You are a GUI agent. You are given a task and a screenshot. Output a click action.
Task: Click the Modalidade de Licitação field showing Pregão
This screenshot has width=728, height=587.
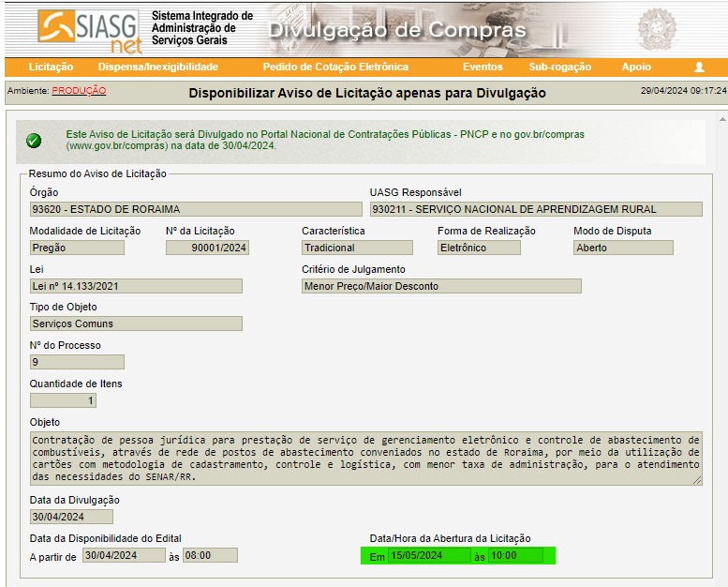coord(77,248)
